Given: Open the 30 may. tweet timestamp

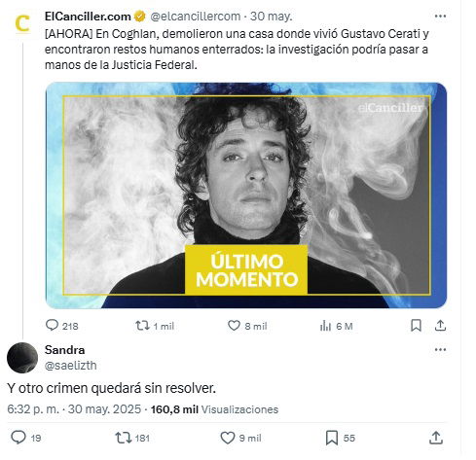Looking at the screenshot, I should click(271, 17).
